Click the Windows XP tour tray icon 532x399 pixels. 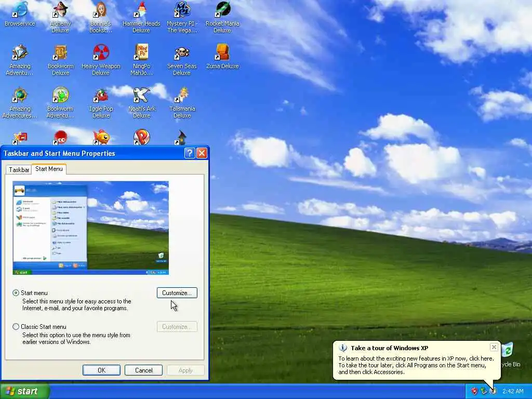click(x=494, y=392)
